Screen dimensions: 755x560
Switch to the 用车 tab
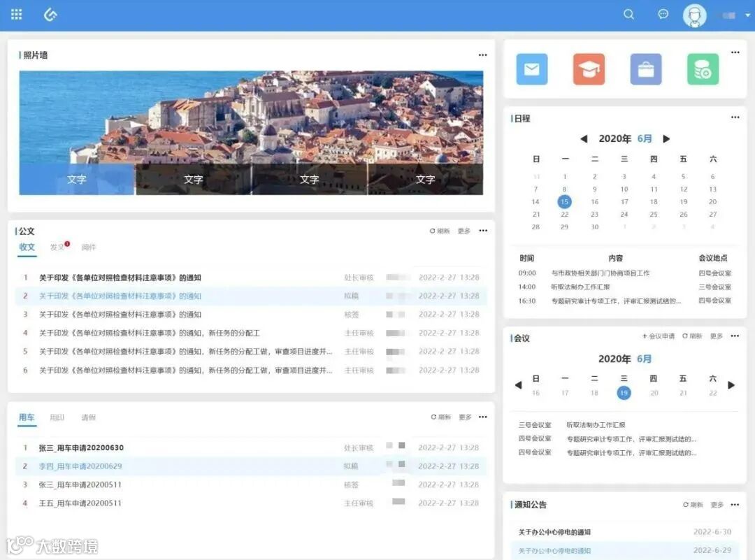pyautogui.click(x=27, y=417)
